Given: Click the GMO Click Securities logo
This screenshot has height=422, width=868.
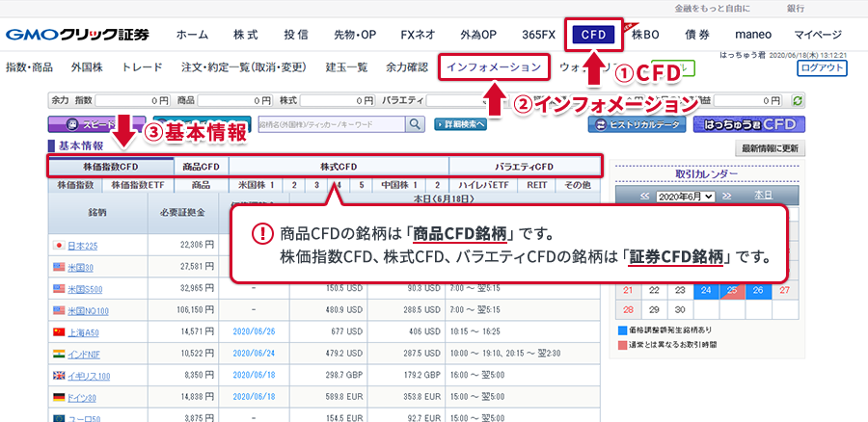Looking at the screenshot, I should tap(78, 36).
